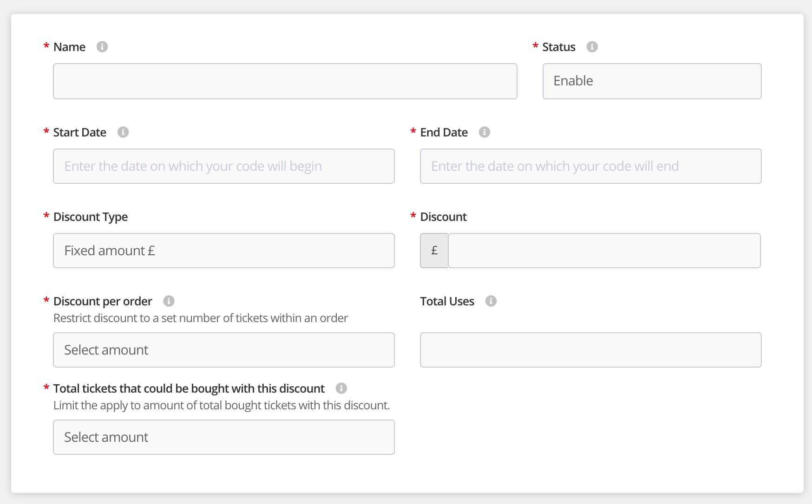Focus the Total Uses input box

coord(590,350)
